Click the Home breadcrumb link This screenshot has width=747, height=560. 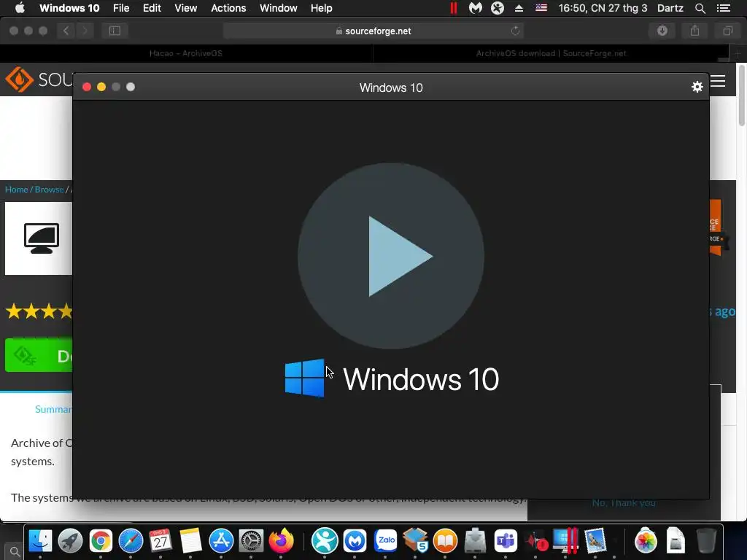pos(16,189)
